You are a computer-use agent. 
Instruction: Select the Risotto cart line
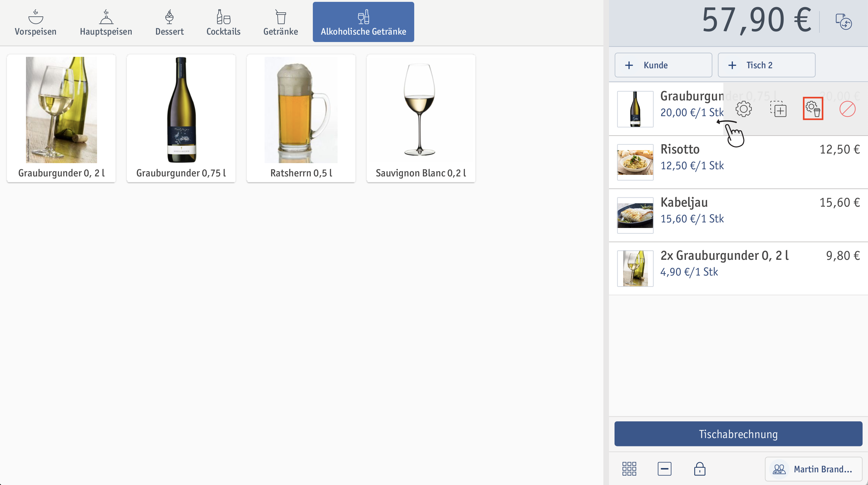pos(738,162)
